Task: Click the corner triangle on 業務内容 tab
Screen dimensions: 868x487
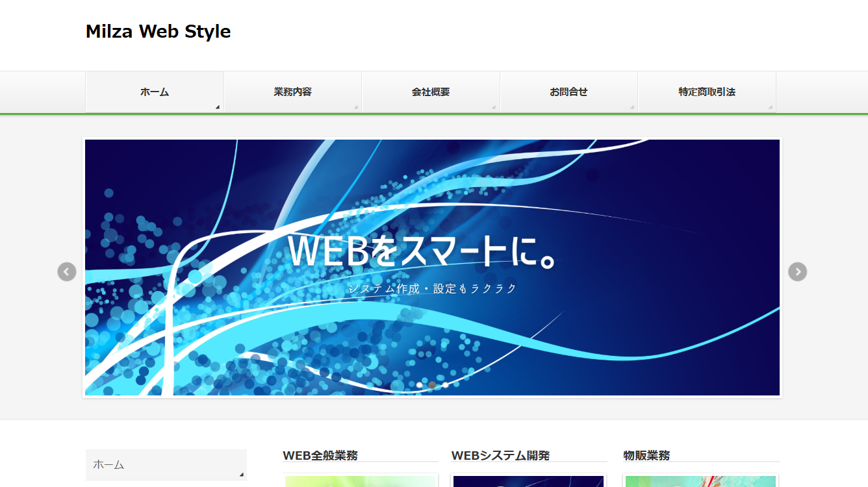Action: click(355, 107)
